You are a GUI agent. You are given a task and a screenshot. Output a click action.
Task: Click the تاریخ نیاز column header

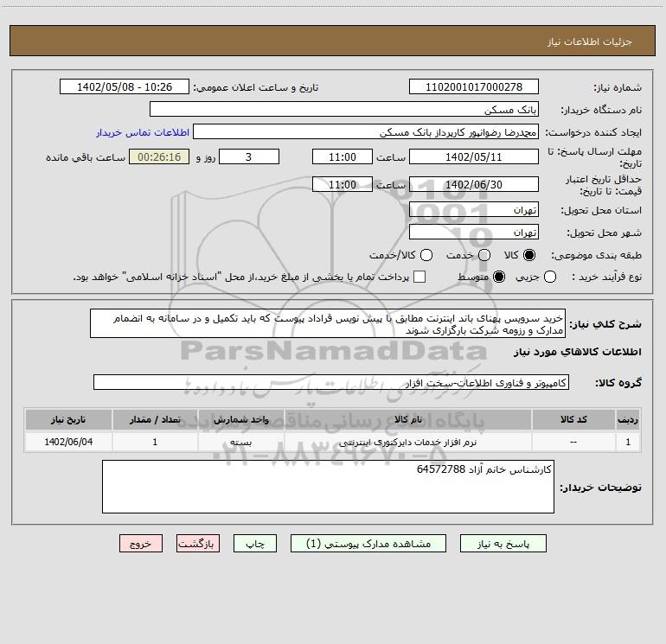pyautogui.click(x=68, y=419)
